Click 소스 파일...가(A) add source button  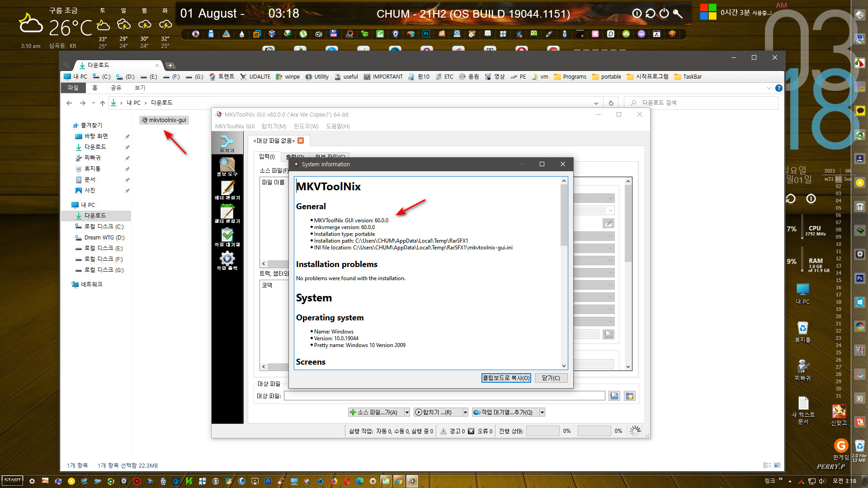coord(376,412)
